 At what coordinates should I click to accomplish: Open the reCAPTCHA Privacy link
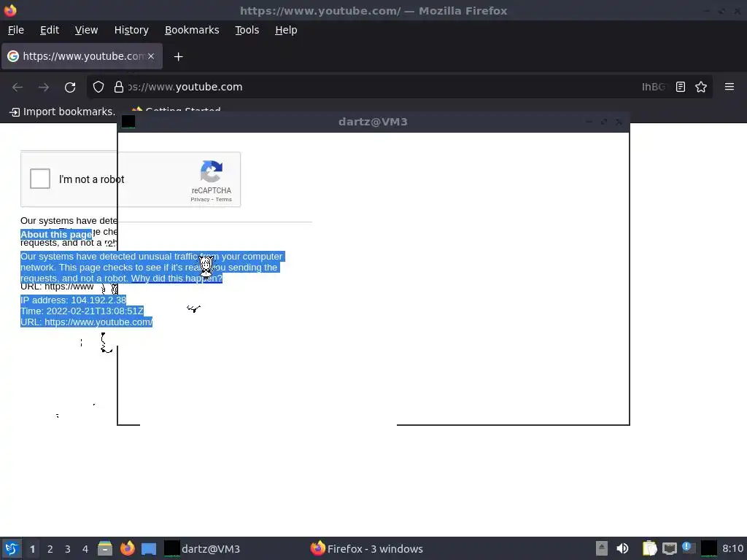click(x=200, y=200)
